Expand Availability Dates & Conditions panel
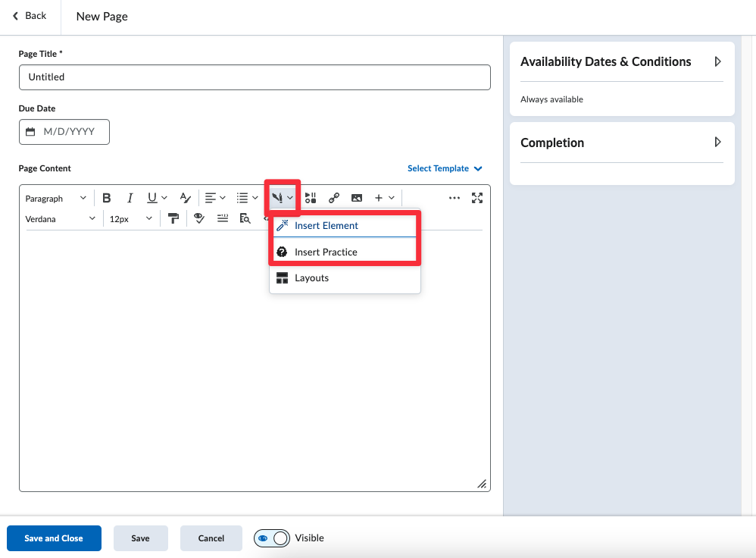 (717, 61)
